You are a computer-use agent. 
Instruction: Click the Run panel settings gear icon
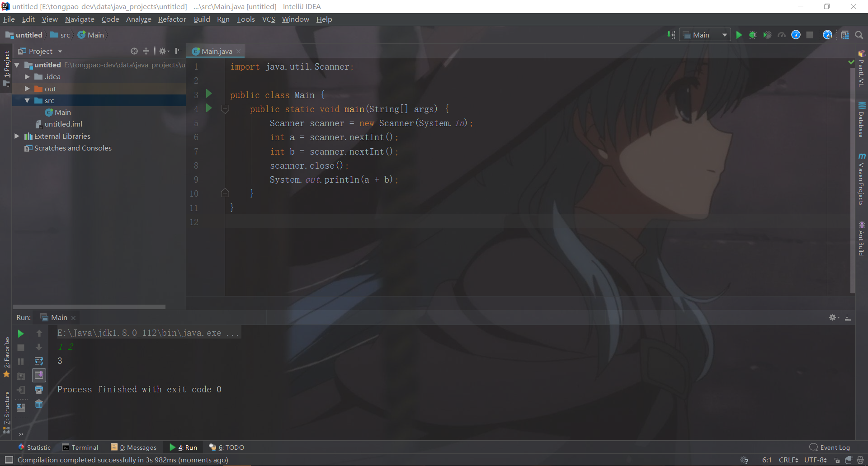pyautogui.click(x=833, y=317)
